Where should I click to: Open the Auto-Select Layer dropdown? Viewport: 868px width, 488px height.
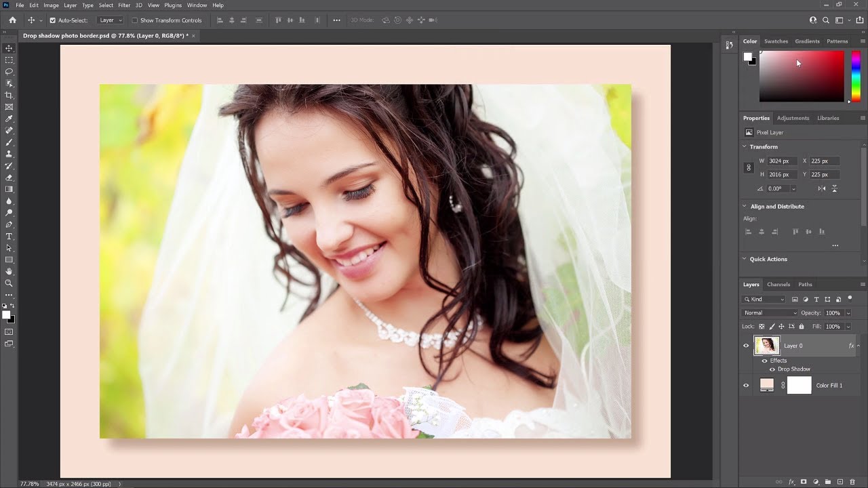[x=111, y=20]
